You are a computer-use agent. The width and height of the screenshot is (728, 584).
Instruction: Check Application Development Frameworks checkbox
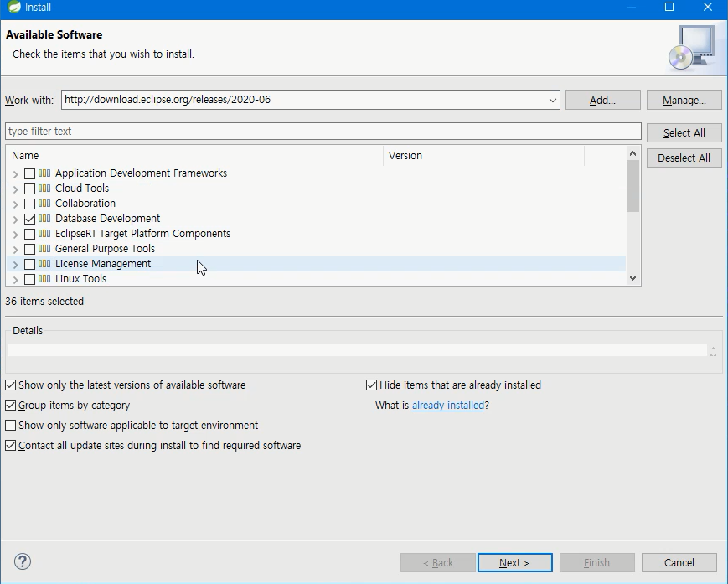click(29, 173)
